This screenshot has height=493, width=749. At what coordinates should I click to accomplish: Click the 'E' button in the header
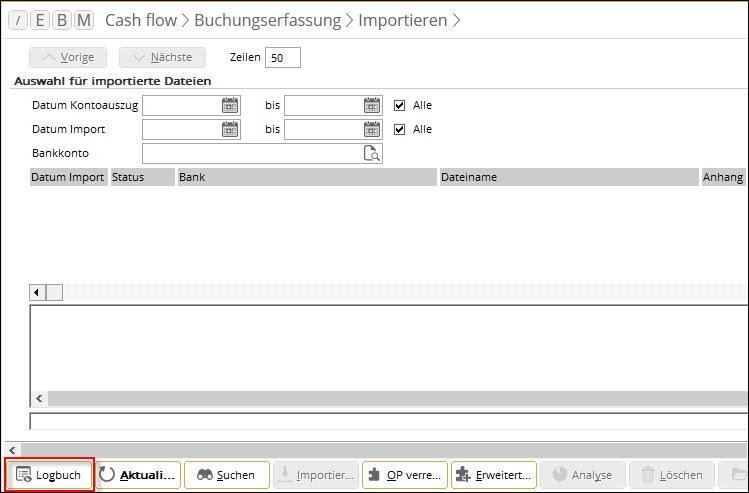click(x=40, y=20)
